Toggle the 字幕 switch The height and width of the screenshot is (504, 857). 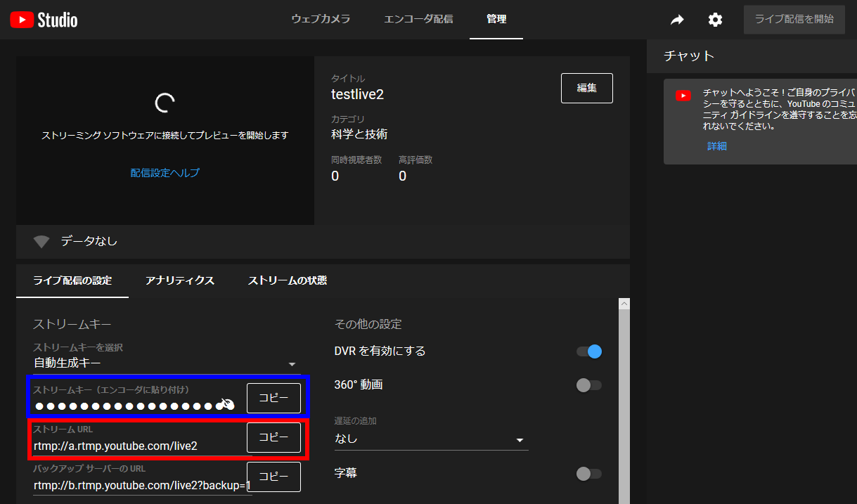coord(589,474)
